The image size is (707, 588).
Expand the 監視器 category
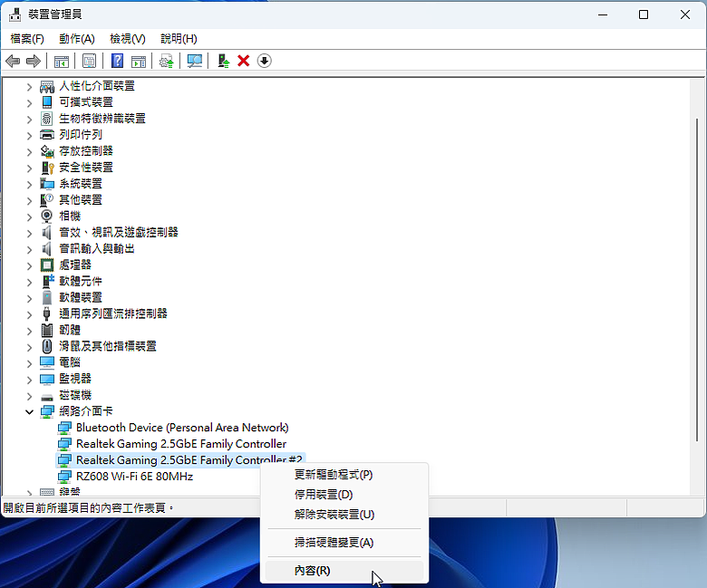point(29,379)
